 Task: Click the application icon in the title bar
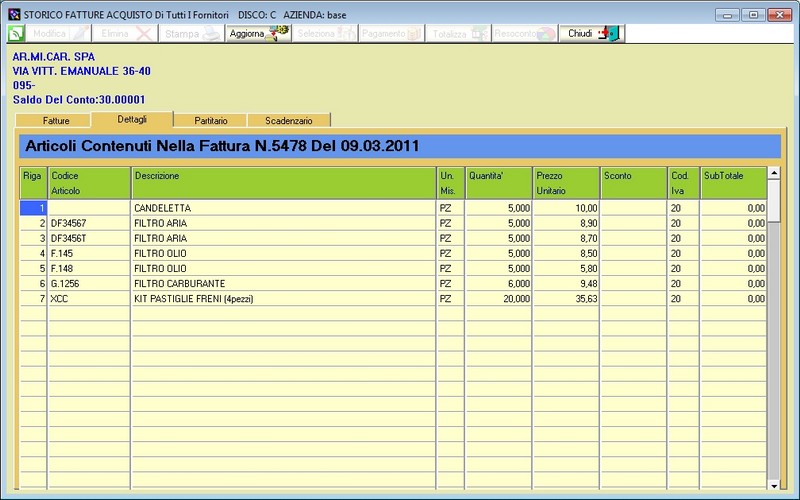point(14,14)
